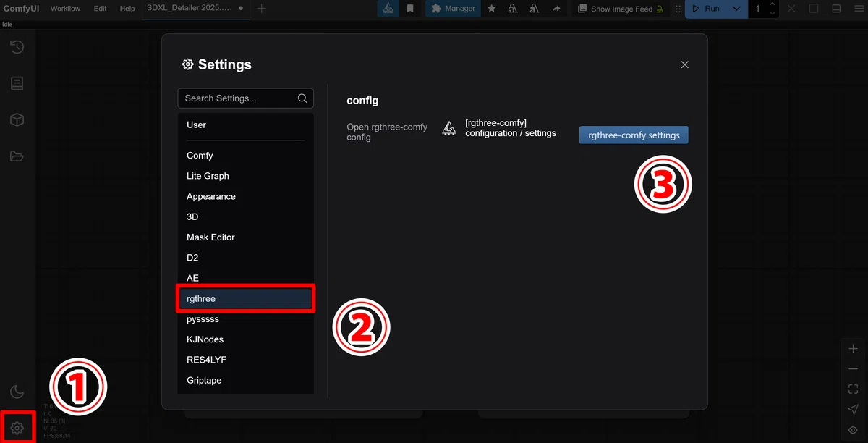Click the rgthree logo toolbar button
This screenshot has height=443, width=868.
pos(389,9)
